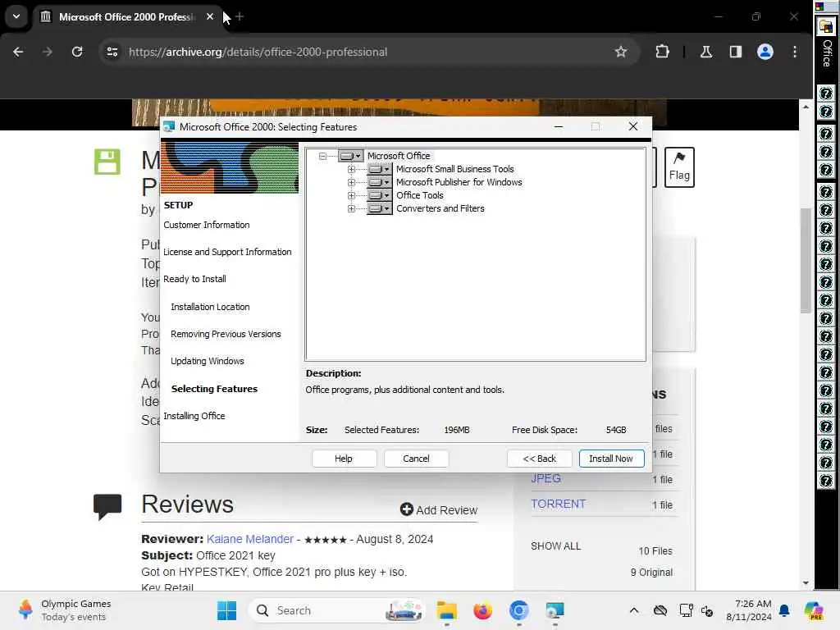Open install-state dropdown for Converters and Filters

(379, 208)
